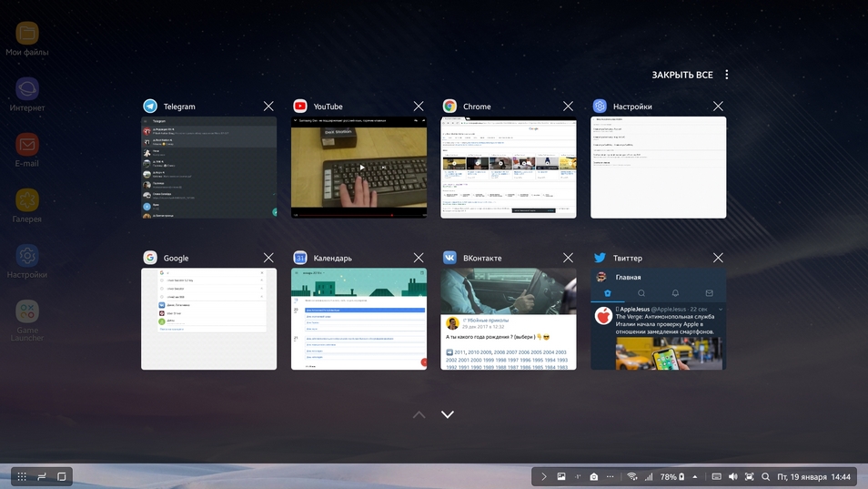Switch to the ВКонтакте window thumbnail
The width and height of the screenshot is (868, 489).
509,319
